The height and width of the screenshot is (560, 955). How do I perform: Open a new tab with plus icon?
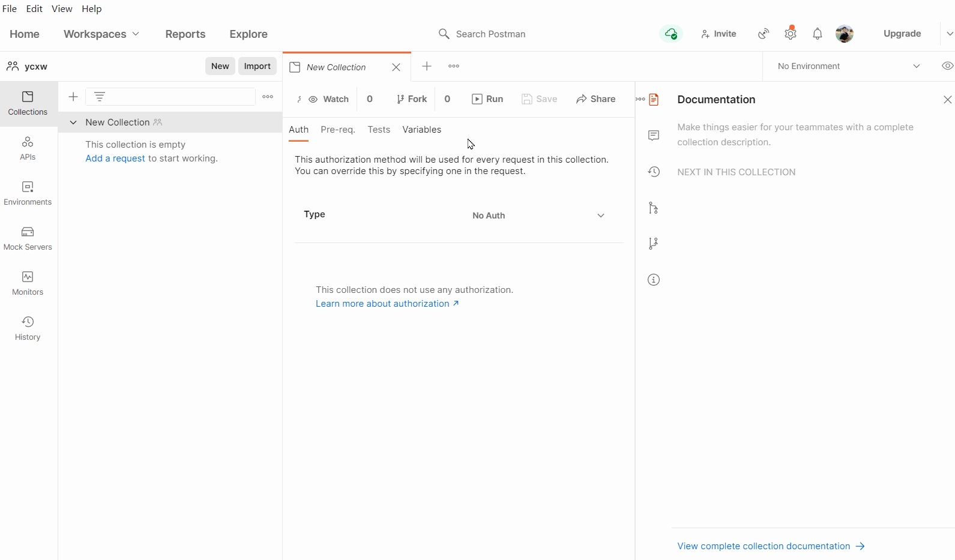pyautogui.click(x=427, y=66)
